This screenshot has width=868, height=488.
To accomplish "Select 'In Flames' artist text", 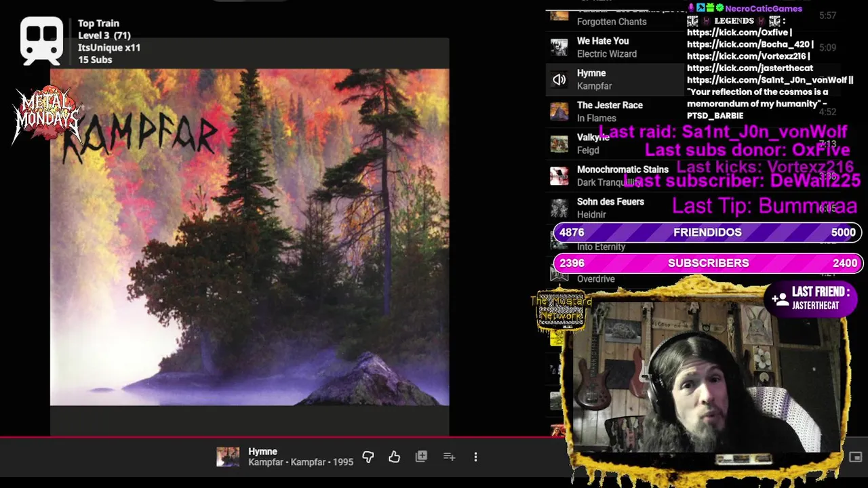I will tap(597, 118).
